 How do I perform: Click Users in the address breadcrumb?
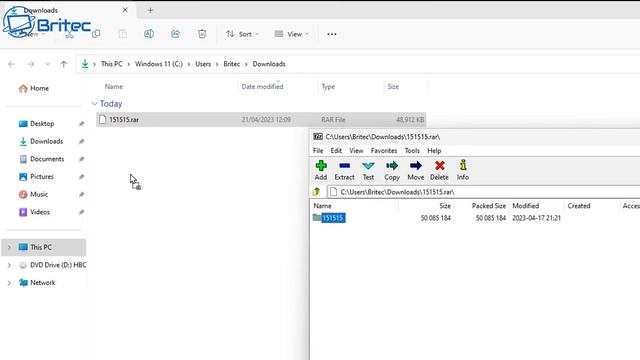pos(203,64)
